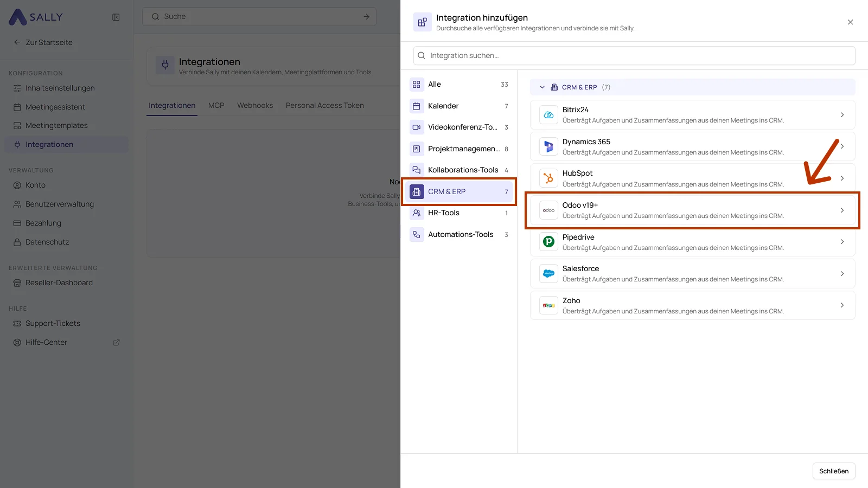Click the Integration hinzufügen header icon
This screenshot has height=488, width=868.
pos(422,22)
